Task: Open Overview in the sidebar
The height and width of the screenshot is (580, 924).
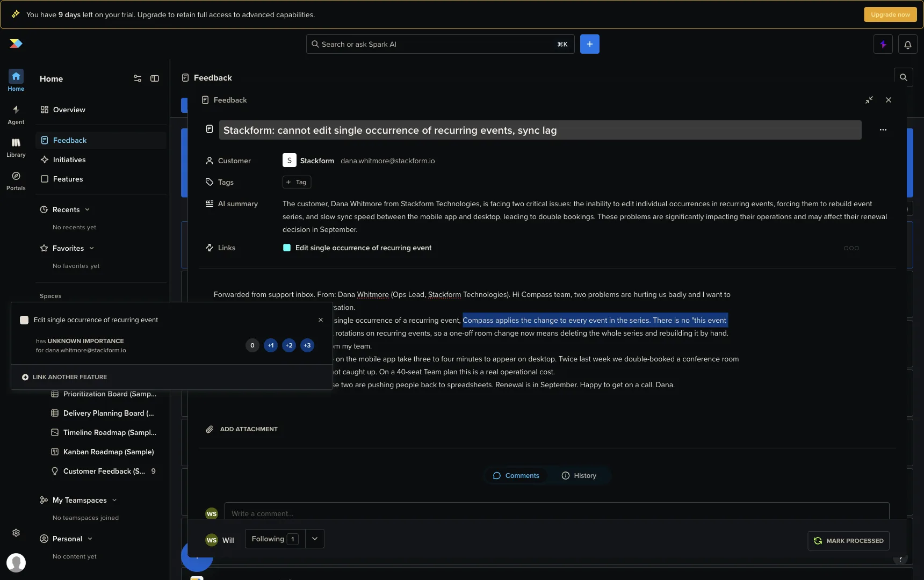Action: click(101, 110)
